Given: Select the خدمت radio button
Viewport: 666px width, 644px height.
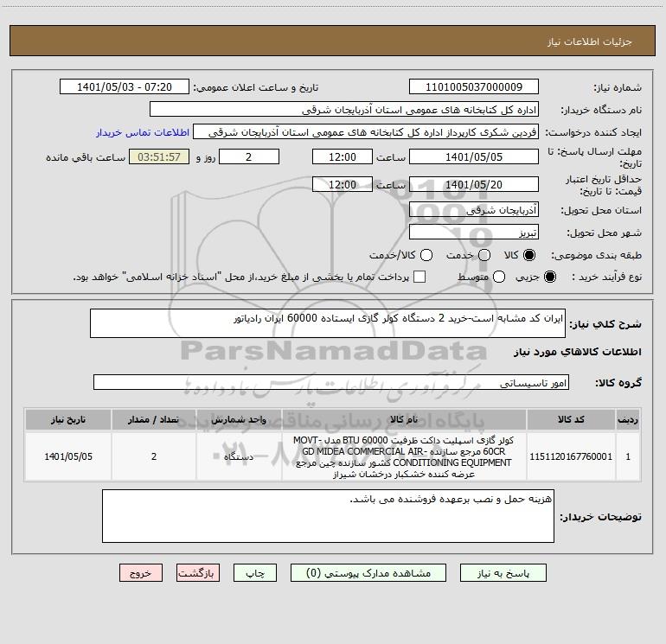Looking at the screenshot, I should click(x=484, y=255).
